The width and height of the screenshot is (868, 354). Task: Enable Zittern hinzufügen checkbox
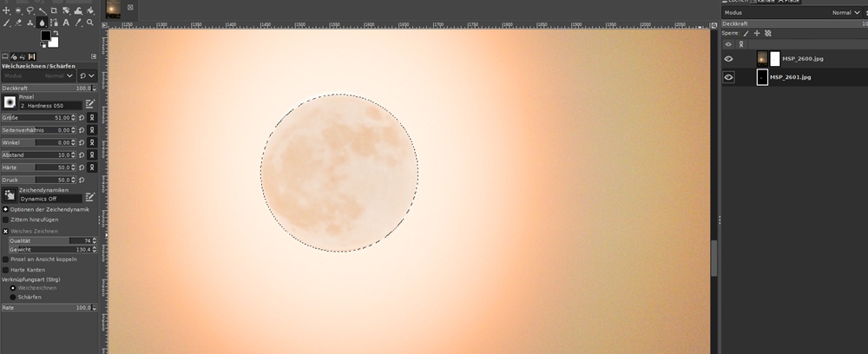[5, 220]
